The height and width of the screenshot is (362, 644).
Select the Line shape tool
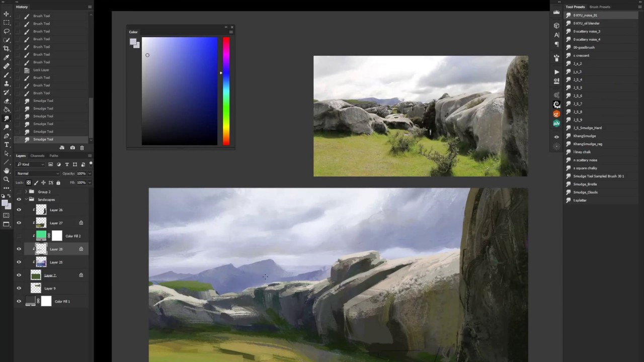[7, 162]
